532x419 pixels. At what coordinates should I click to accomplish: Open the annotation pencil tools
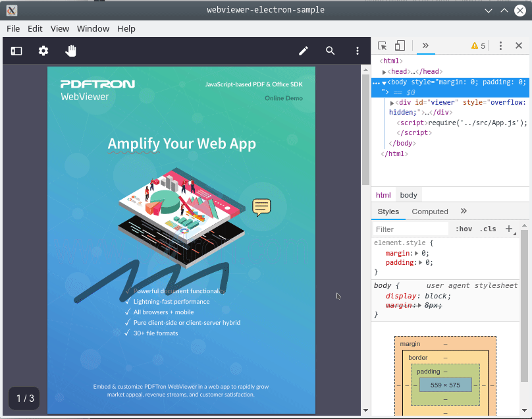click(304, 51)
